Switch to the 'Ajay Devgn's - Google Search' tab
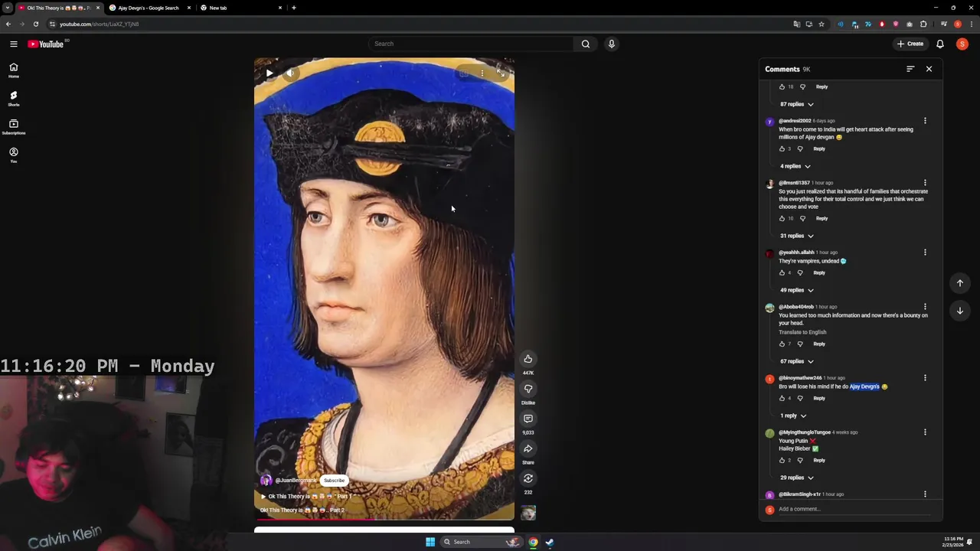This screenshot has width=980, height=551. tap(149, 8)
